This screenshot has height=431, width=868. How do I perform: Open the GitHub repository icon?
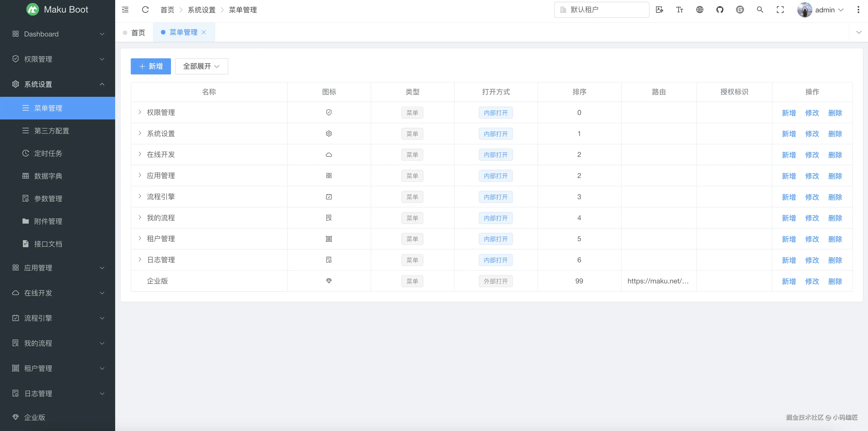pyautogui.click(x=720, y=10)
